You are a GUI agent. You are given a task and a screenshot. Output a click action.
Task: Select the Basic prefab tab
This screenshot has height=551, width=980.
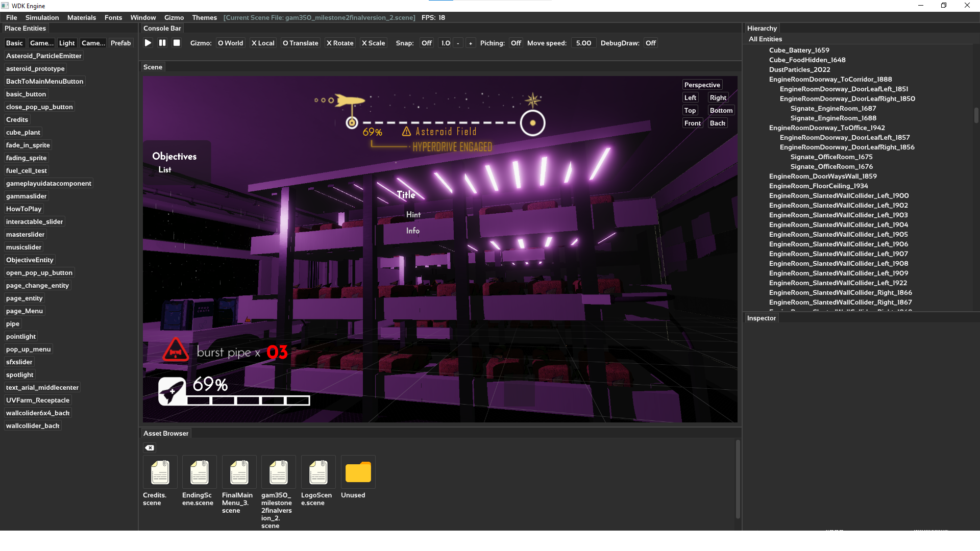point(14,42)
